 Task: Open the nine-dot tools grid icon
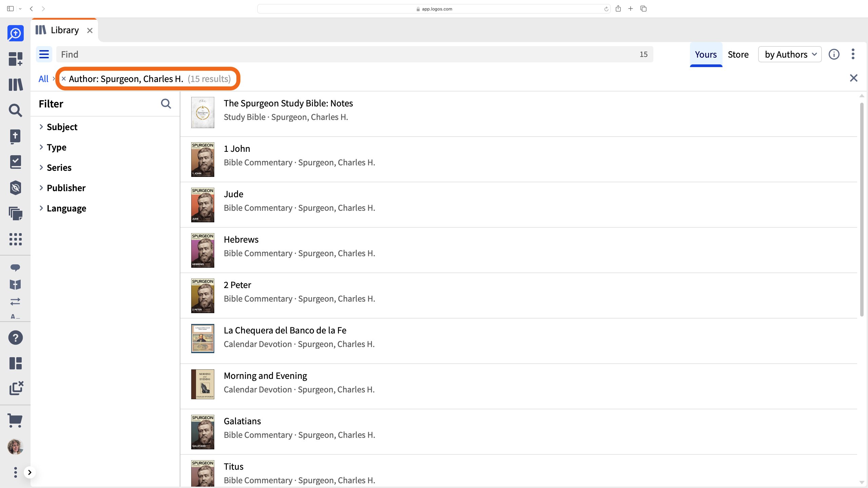pos(15,239)
